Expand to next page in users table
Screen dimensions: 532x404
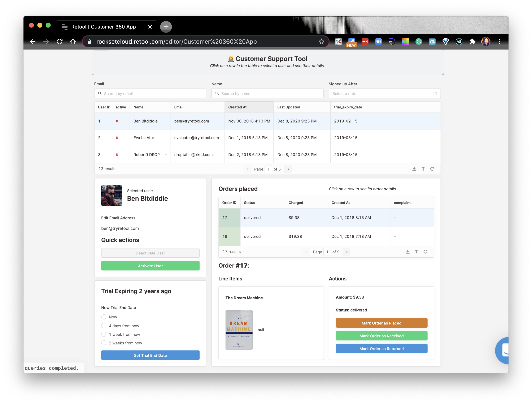click(x=288, y=169)
